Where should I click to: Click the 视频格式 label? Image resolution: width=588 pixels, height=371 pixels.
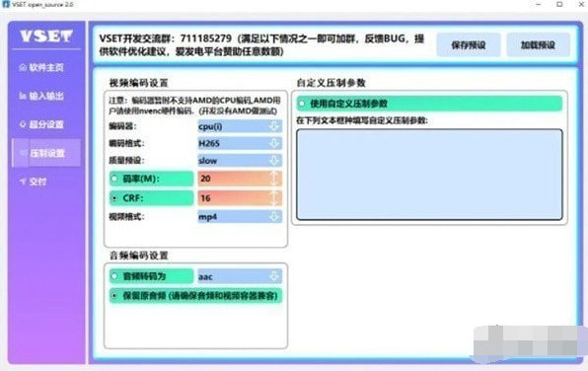pos(126,216)
